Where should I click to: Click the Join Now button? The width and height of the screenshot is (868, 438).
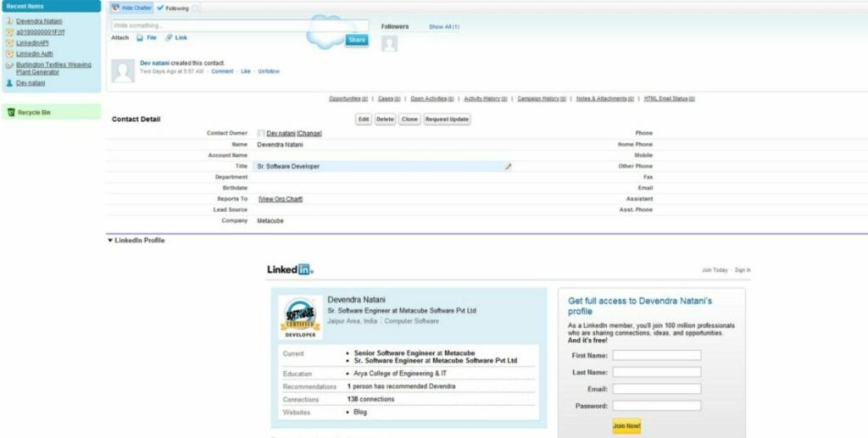626,426
